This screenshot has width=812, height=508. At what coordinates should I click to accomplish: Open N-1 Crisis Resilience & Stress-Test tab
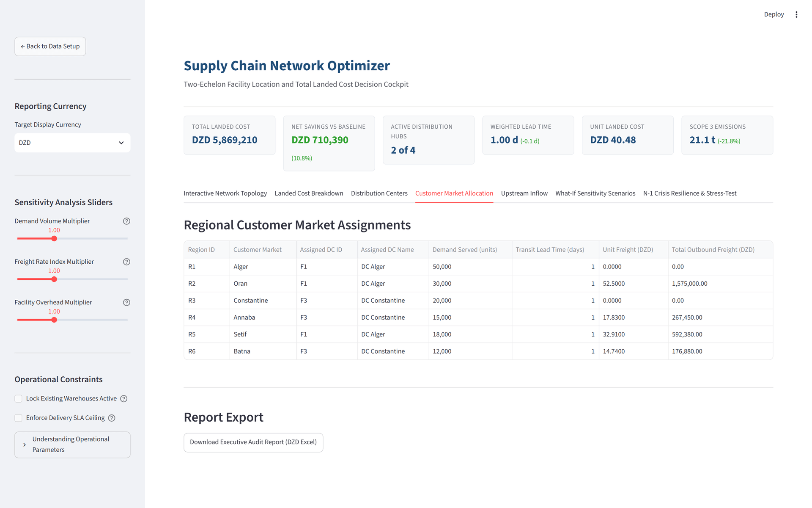pos(689,193)
